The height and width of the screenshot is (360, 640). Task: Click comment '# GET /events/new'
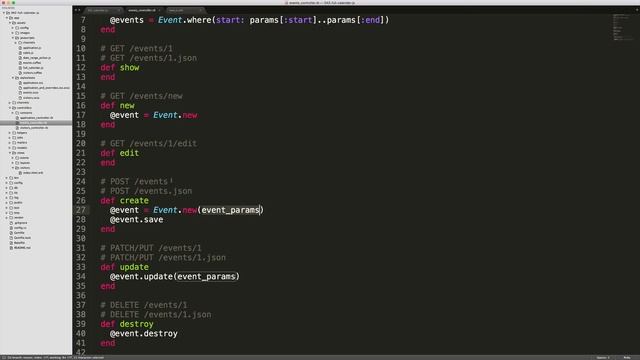coord(142,96)
